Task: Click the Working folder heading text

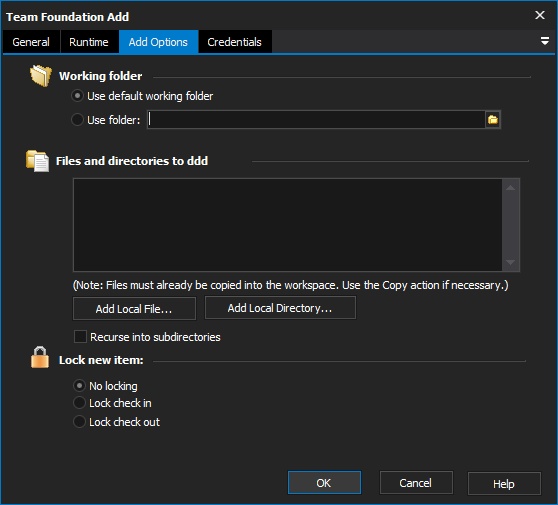Action: [x=100, y=76]
